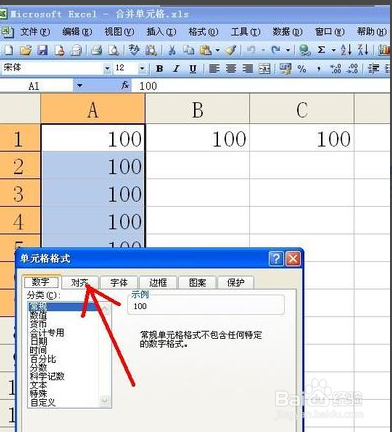The width and height of the screenshot is (392, 432).
Task: Open the font name dropdown
Action: 107,69
